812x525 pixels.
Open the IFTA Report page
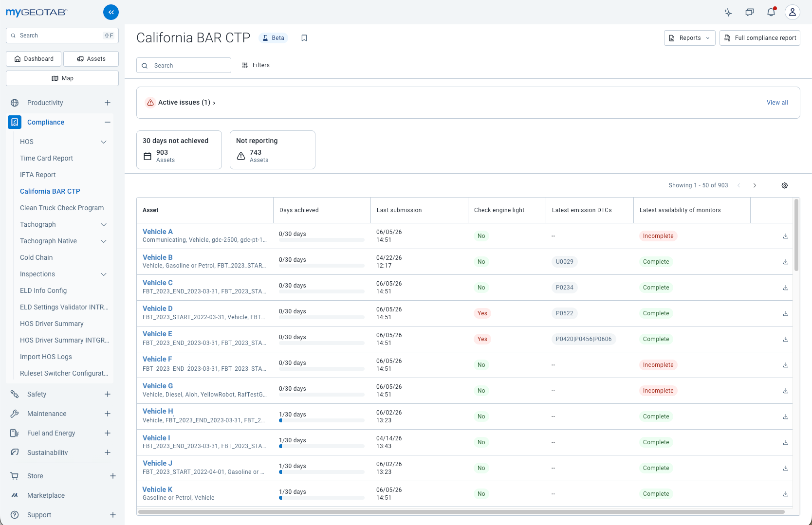38,175
